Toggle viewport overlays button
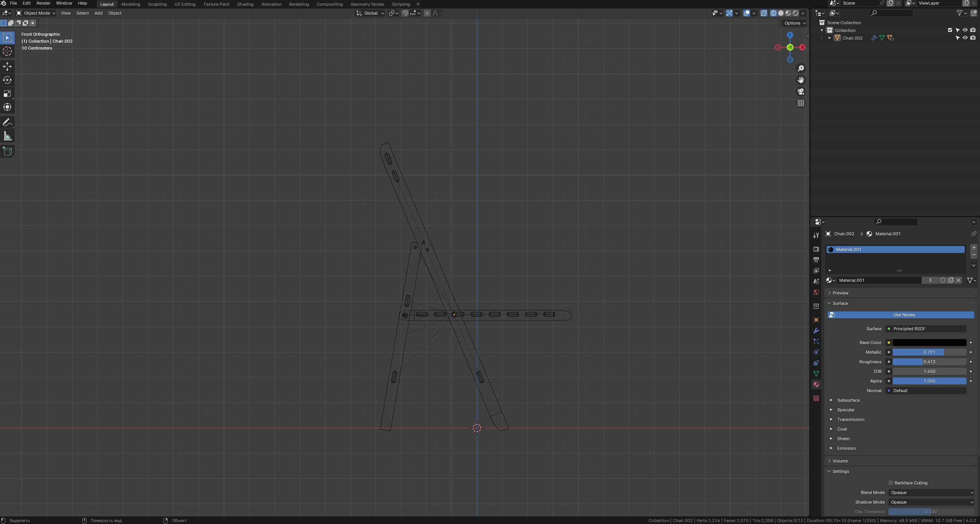The height and width of the screenshot is (524, 980). (x=747, y=13)
